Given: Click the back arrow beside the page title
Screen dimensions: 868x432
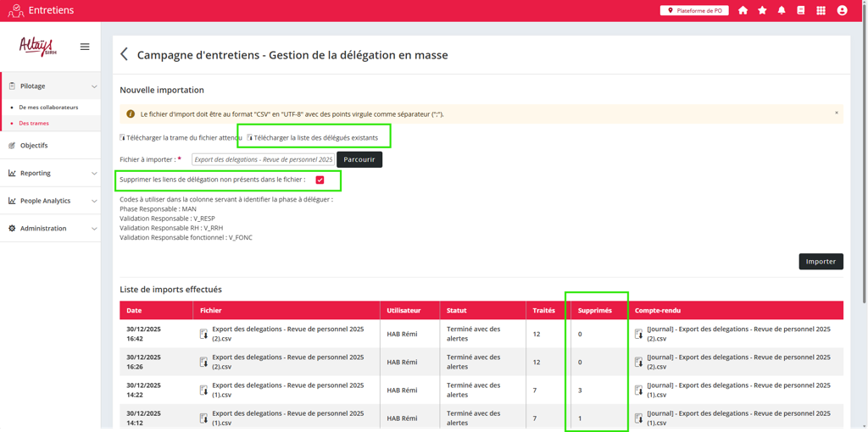Looking at the screenshot, I should (125, 54).
